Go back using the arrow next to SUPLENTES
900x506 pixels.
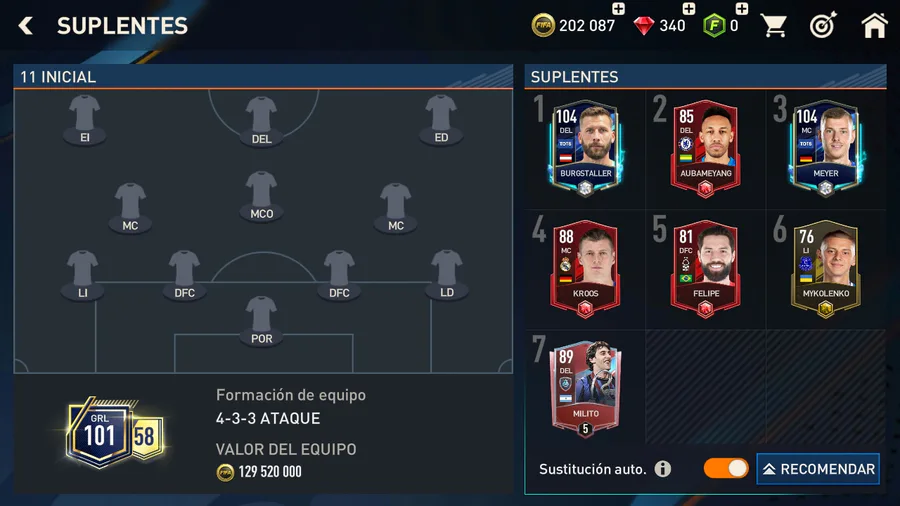(26, 26)
